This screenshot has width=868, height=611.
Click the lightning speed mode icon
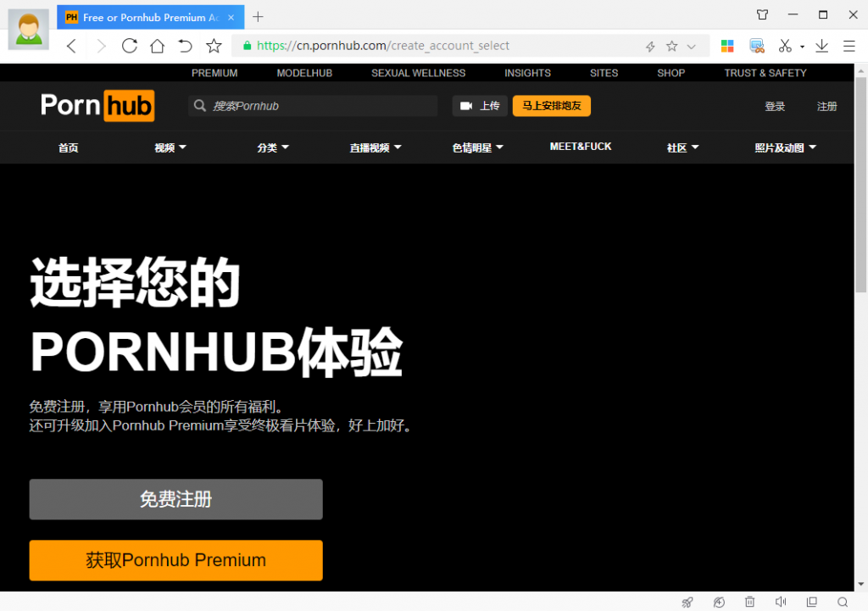point(650,47)
